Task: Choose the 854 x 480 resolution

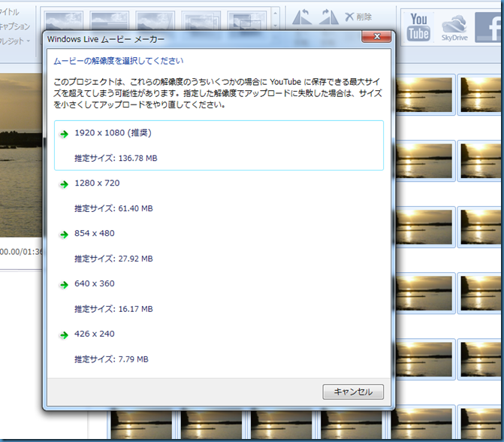Action: [219, 246]
